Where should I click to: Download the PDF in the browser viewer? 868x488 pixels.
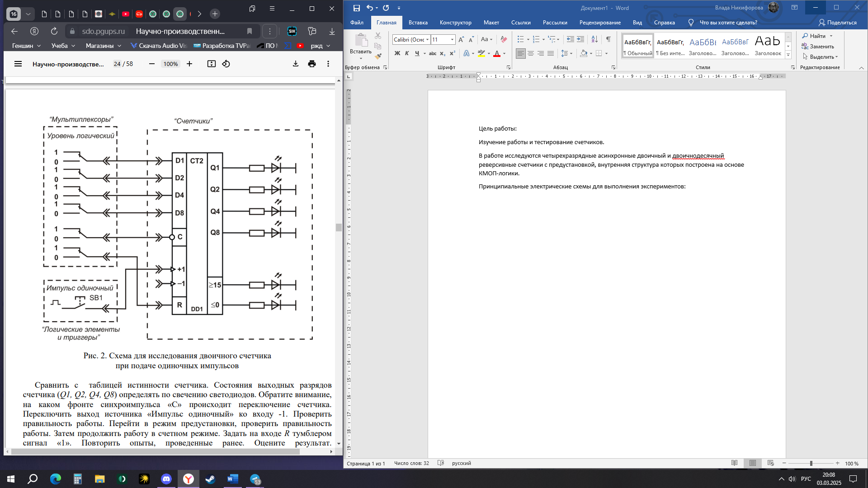click(296, 64)
